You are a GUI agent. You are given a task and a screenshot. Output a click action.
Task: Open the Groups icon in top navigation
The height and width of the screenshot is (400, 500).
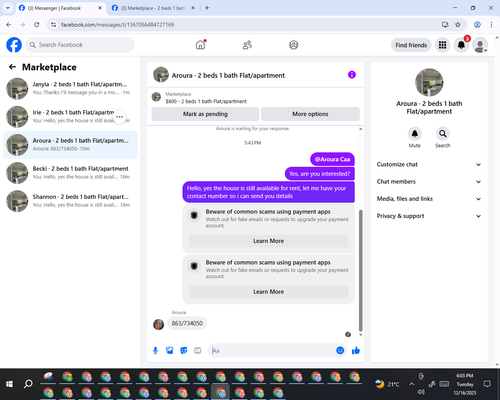[294, 45]
